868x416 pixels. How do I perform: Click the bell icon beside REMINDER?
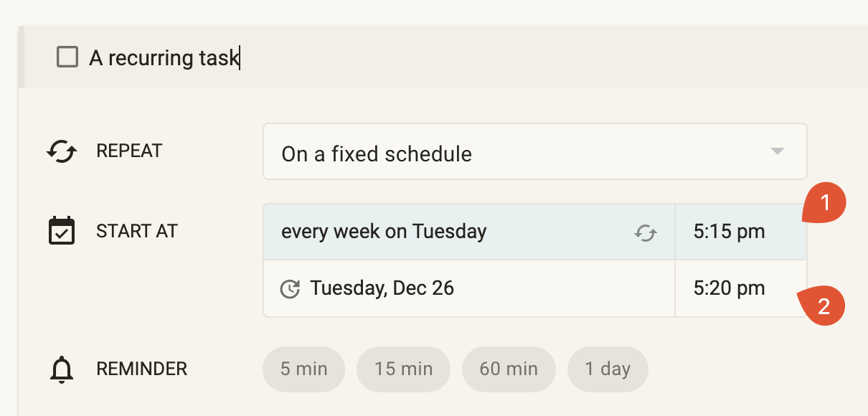62,369
